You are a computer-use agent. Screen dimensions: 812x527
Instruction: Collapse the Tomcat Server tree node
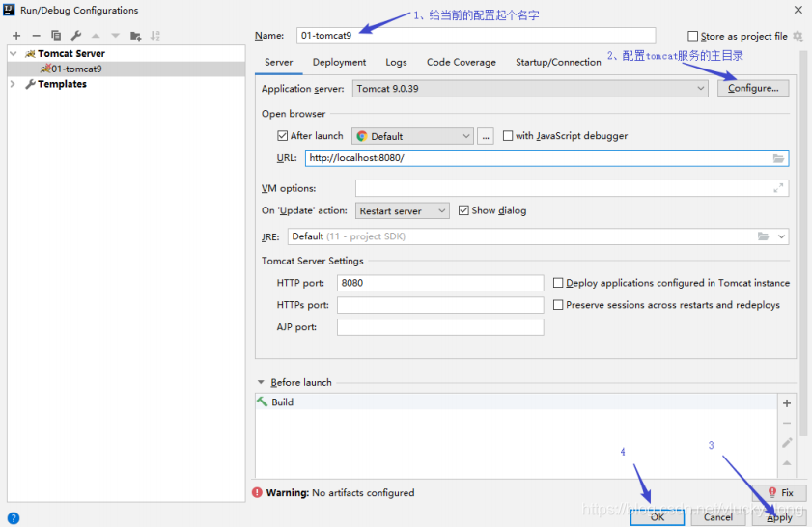pos(14,53)
